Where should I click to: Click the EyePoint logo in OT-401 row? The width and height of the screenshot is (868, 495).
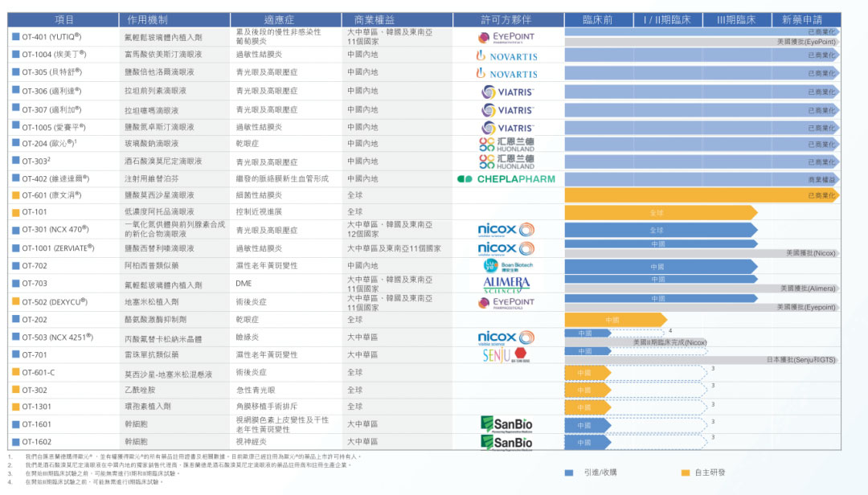tap(506, 37)
